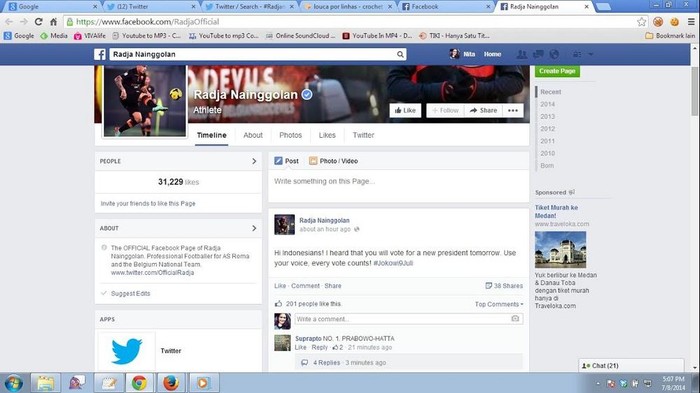Open Messages icon in Facebook header

pyautogui.click(x=538, y=54)
